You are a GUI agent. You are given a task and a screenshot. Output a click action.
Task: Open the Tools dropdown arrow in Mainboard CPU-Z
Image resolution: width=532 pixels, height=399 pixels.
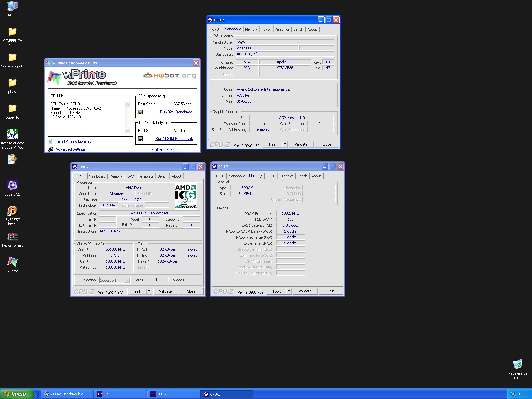coord(285,144)
